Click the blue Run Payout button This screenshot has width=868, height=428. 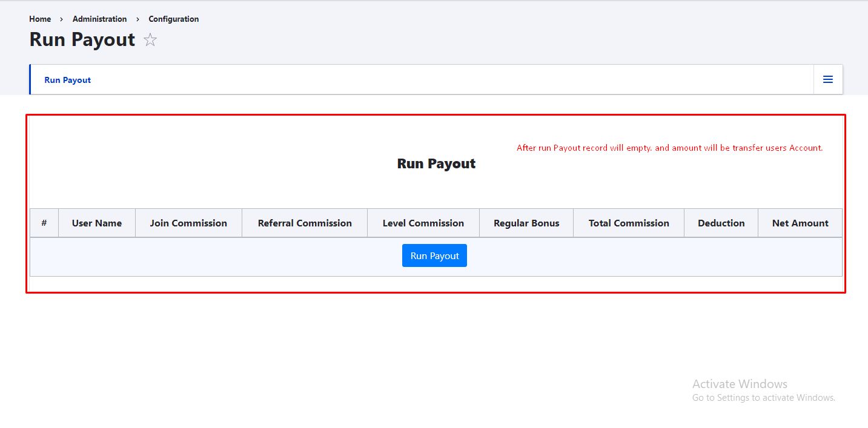coord(434,255)
